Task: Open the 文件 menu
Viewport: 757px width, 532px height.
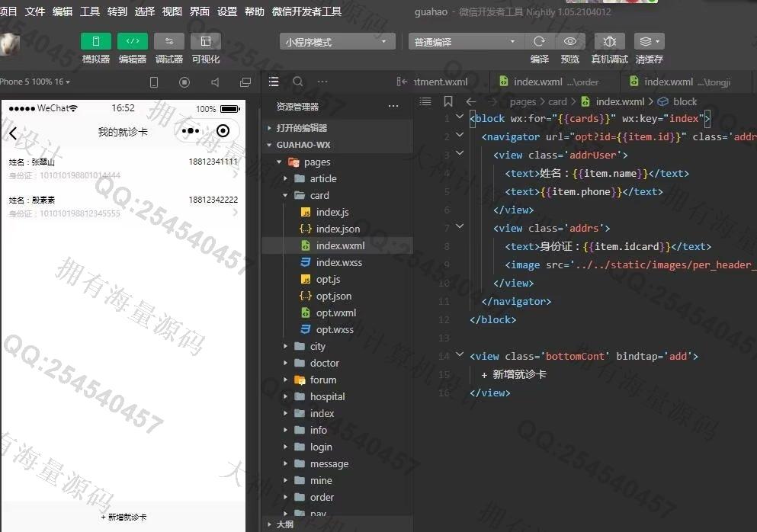Action: pyautogui.click(x=35, y=11)
